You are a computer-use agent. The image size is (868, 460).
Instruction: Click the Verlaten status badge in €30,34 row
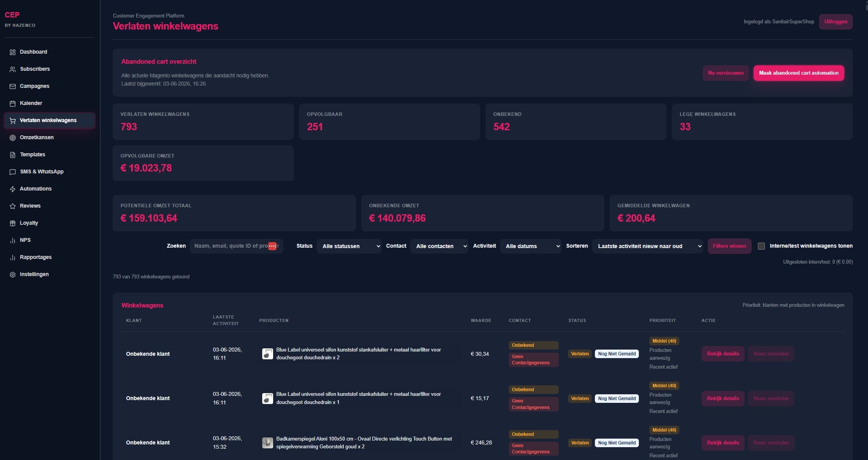click(x=580, y=354)
